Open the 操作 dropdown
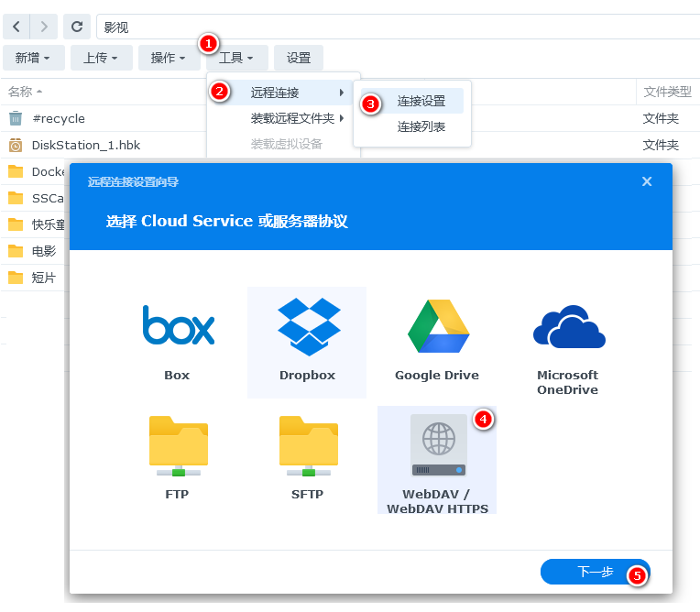 (170, 58)
